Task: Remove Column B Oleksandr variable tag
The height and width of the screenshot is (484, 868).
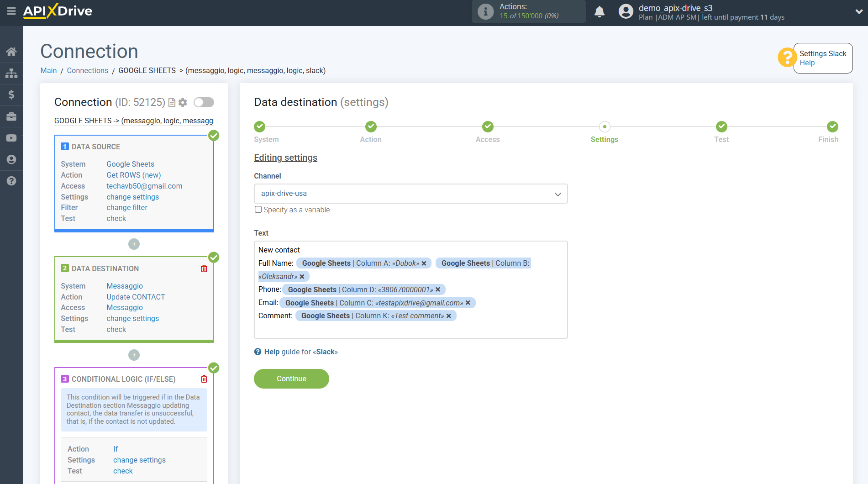Action: coord(302,277)
